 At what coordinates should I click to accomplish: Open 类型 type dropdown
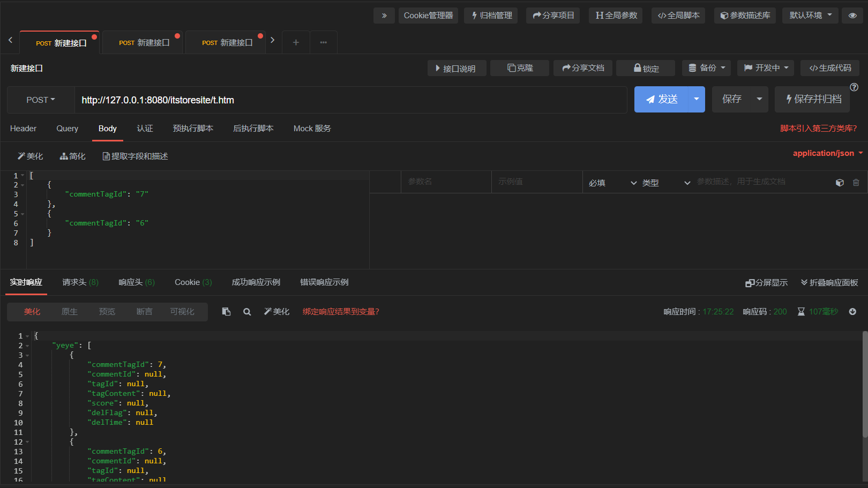(x=666, y=183)
